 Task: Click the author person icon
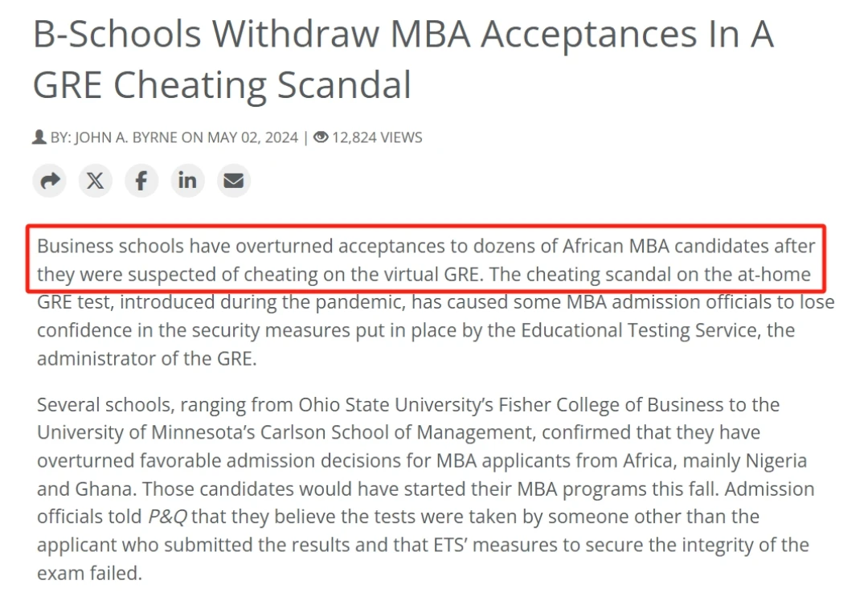pyautogui.click(x=39, y=137)
